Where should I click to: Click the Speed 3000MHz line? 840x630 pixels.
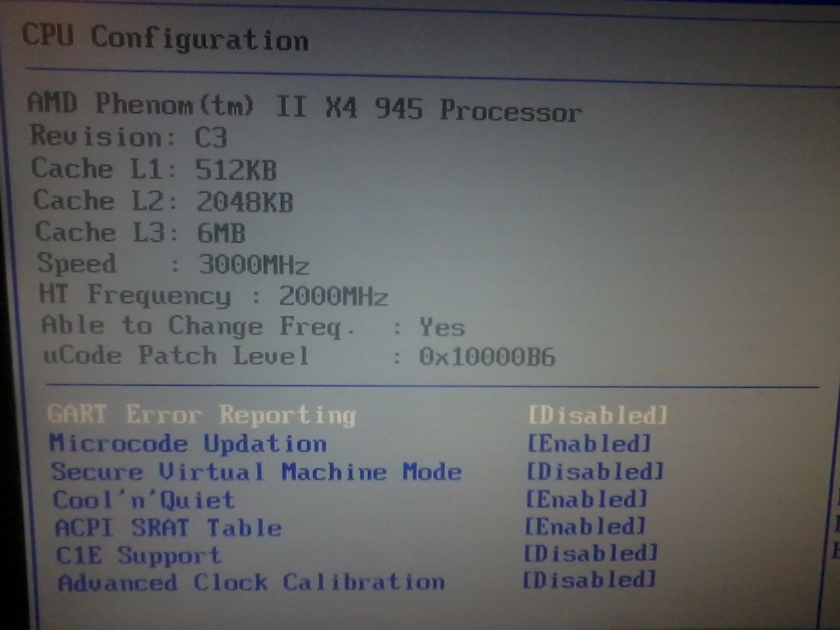coord(173,264)
